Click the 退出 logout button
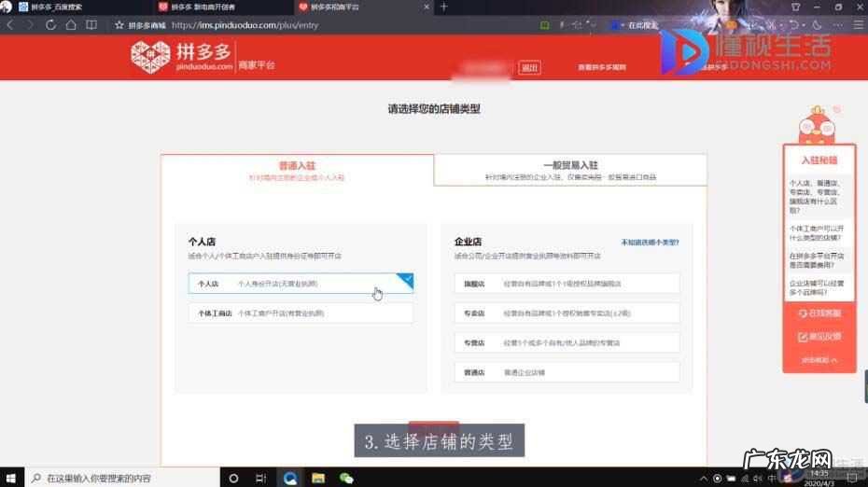The image size is (868, 487). coord(530,67)
